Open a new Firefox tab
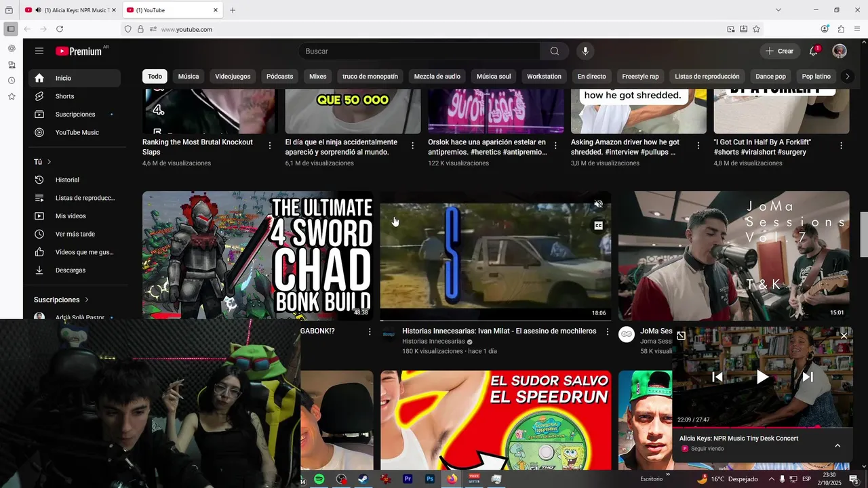This screenshot has height=488, width=868. (233, 10)
